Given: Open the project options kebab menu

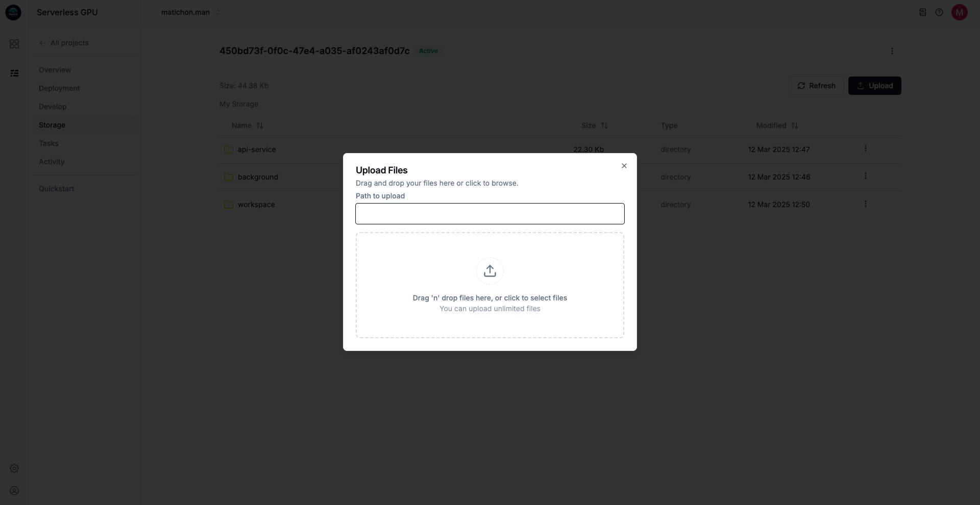Looking at the screenshot, I should pyautogui.click(x=892, y=51).
